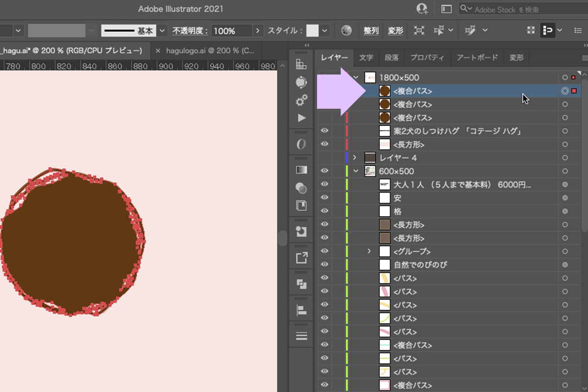
Task: Switch to the アートボード tab
Action: (x=477, y=57)
